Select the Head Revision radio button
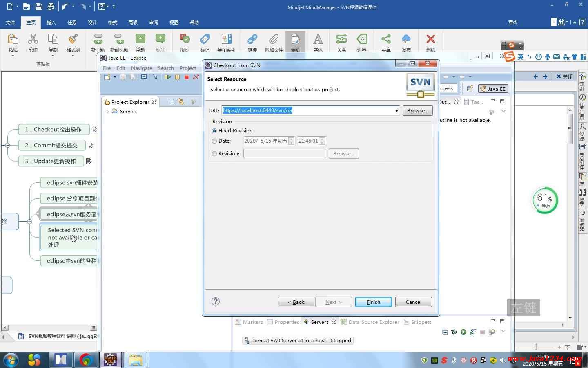The width and height of the screenshot is (588, 368). 214,131
